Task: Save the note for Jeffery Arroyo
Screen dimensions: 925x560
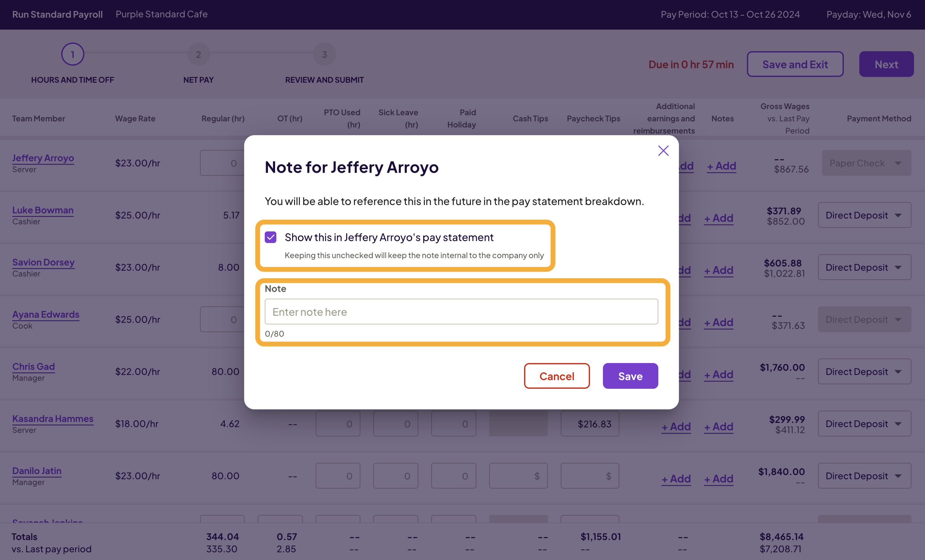Action: 630,376
